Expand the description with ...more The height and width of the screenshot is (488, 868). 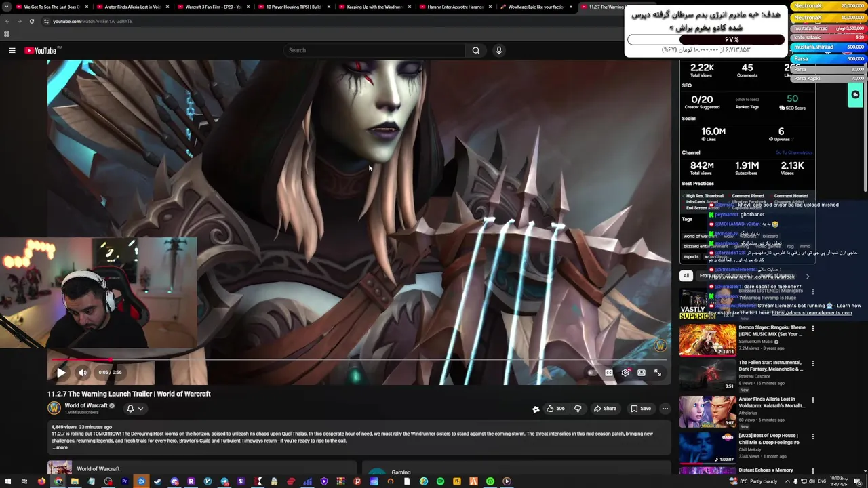click(x=60, y=447)
